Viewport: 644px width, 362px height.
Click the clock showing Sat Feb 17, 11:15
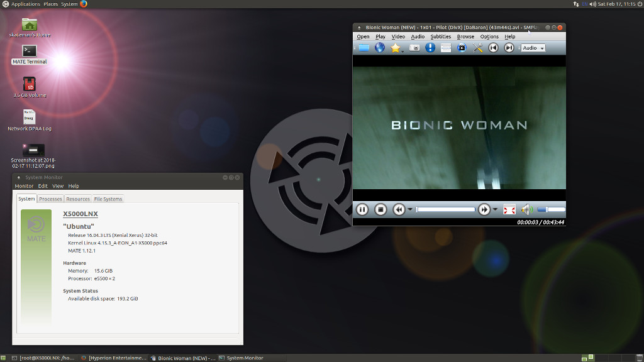(x=616, y=4)
